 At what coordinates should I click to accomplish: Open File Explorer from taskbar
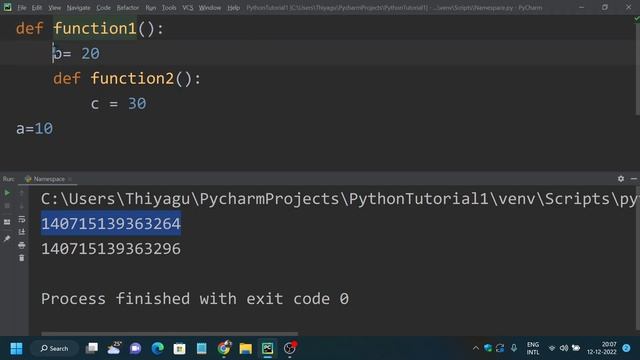246,349
